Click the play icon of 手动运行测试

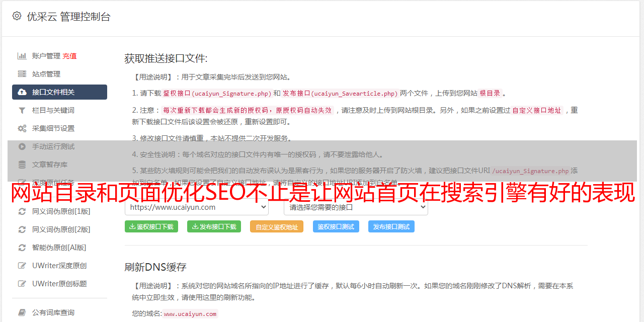(x=22, y=146)
